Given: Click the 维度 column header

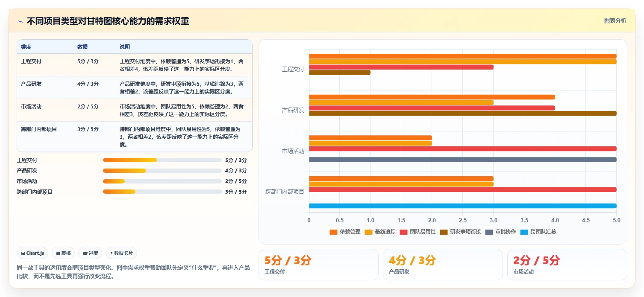Looking at the screenshot, I should 26,47.
